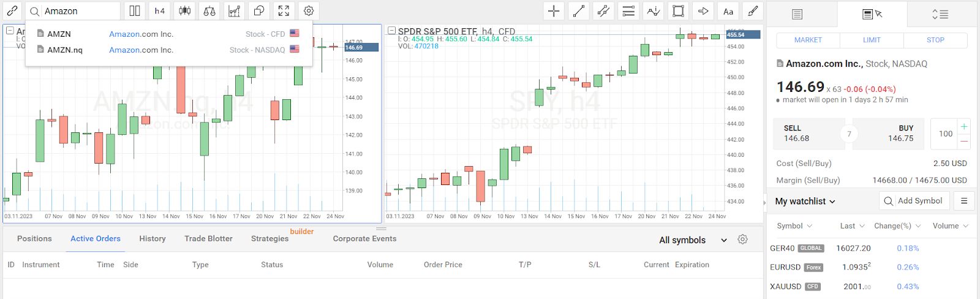Switch to the History tab

coord(153,238)
